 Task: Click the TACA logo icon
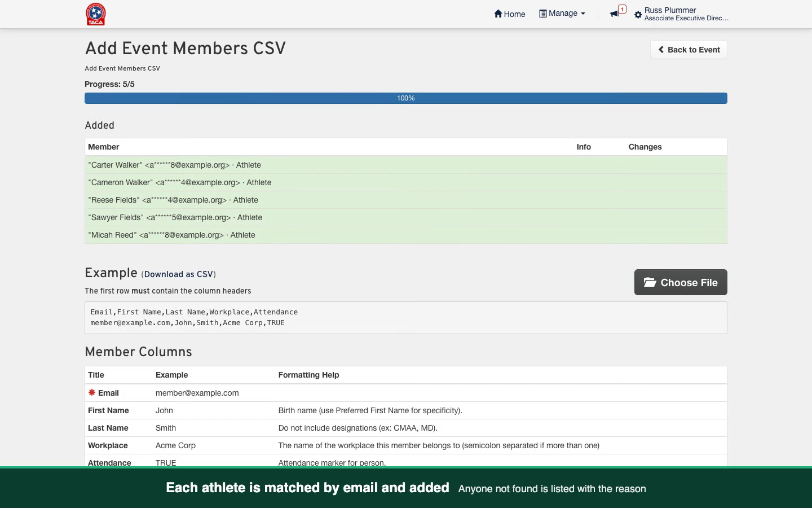click(x=96, y=14)
